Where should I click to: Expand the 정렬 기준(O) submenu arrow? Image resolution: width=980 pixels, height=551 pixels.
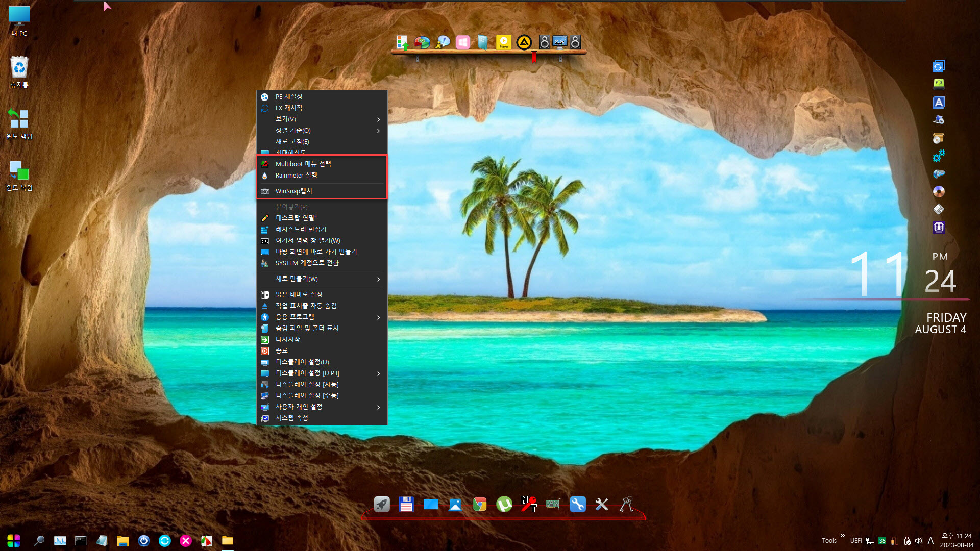pyautogui.click(x=378, y=131)
